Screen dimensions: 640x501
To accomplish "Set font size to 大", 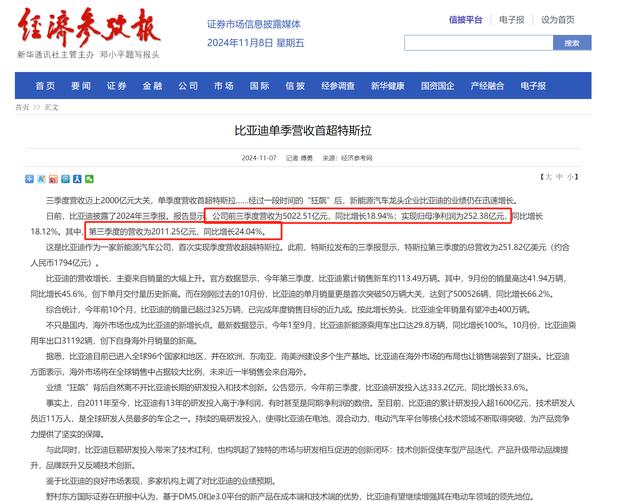I will tap(549, 177).
